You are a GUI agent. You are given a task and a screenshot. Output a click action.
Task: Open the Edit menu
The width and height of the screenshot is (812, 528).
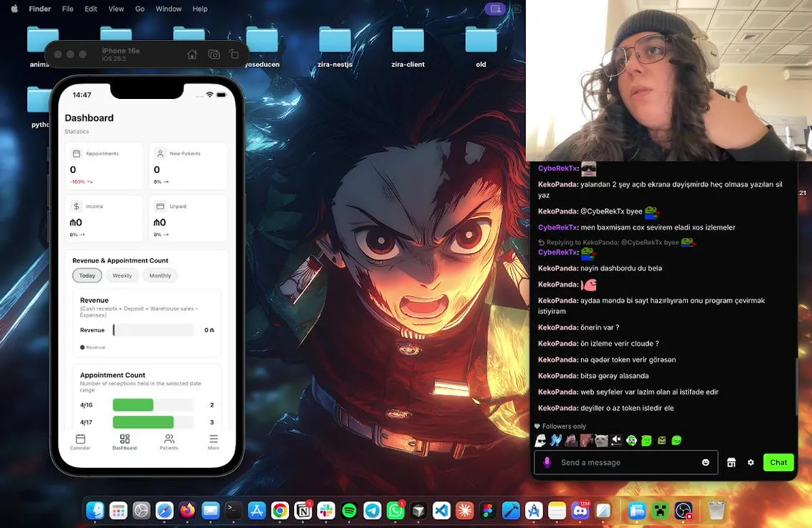tap(91, 9)
